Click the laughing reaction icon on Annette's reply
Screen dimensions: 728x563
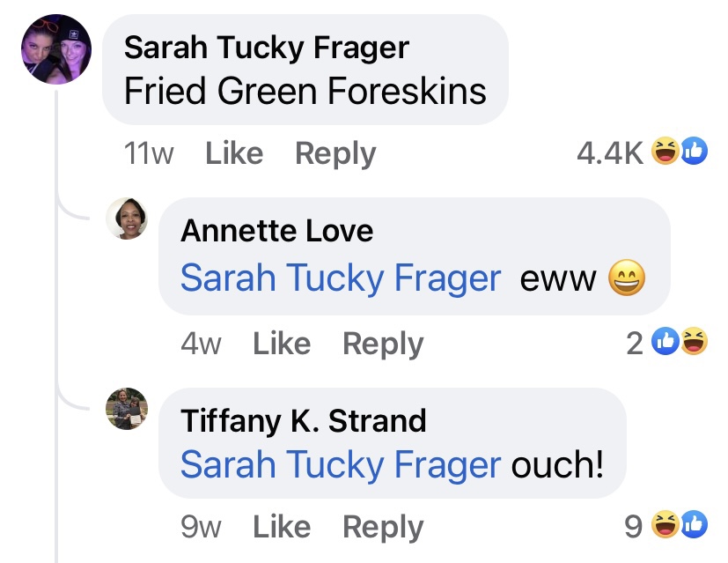tap(695, 341)
